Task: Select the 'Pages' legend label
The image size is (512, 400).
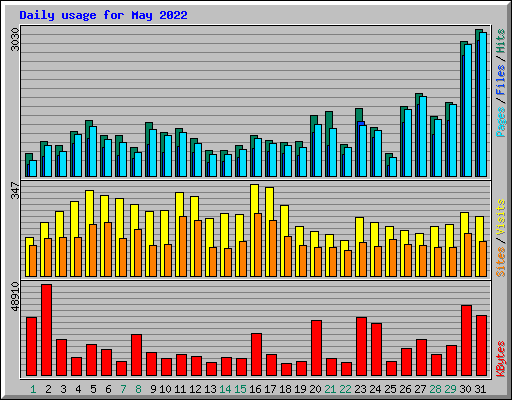Action: [x=501, y=122]
